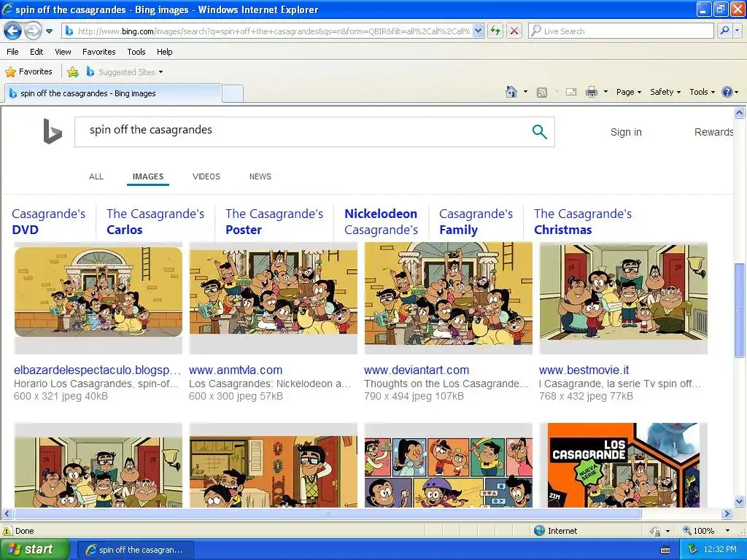Click the Bing search query field
This screenshot has height=560, width=747.
300,131
